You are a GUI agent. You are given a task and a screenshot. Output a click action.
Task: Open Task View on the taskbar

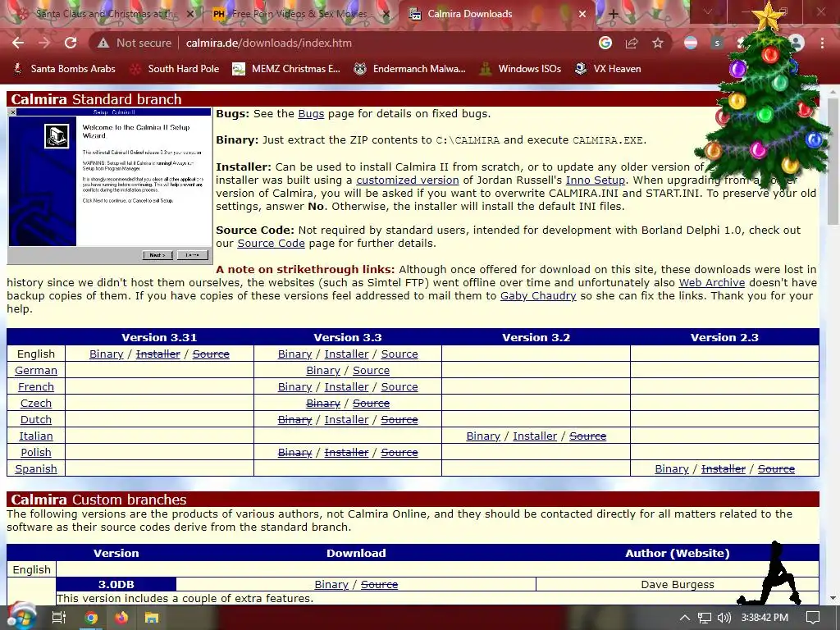(x=58, y=618)
